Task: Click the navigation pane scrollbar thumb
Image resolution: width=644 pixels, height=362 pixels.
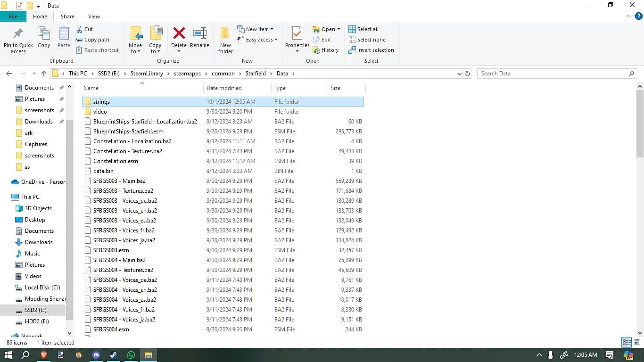Action: tap(69, 219)
